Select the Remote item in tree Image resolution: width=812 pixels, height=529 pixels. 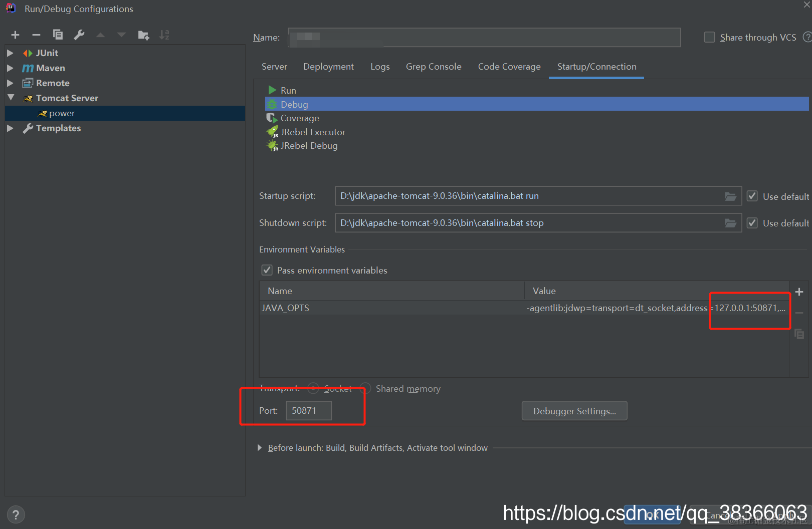coord(53,83)
